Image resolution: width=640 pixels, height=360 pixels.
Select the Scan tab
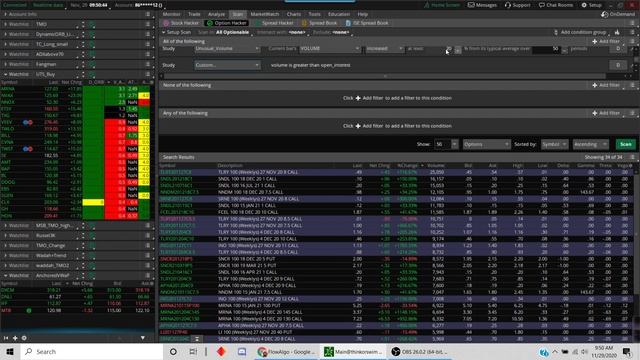tap(238, 14)
